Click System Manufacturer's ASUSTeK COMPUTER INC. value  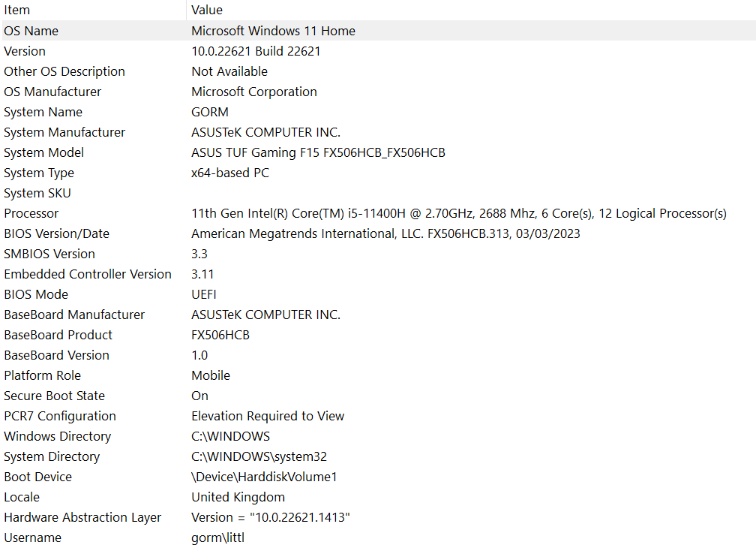(x=265, y=132)
